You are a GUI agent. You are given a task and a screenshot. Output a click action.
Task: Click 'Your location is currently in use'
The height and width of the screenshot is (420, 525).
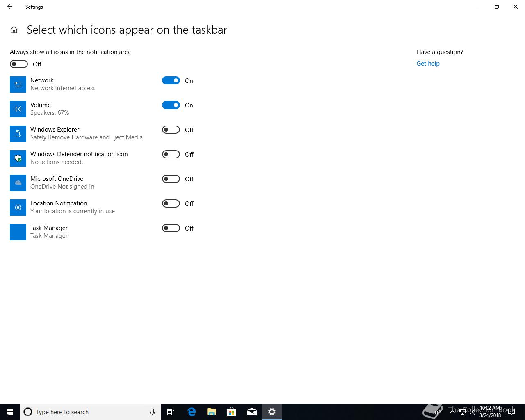click(73, 211)
